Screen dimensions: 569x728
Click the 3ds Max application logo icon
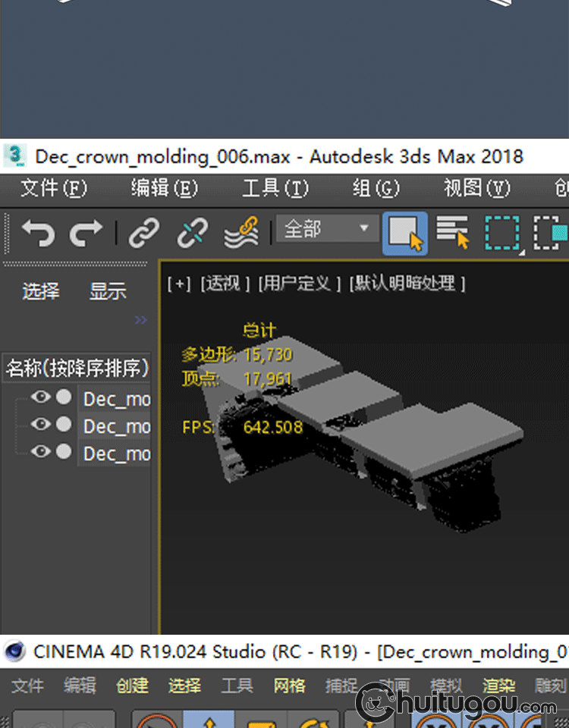(x=15, y=156)
